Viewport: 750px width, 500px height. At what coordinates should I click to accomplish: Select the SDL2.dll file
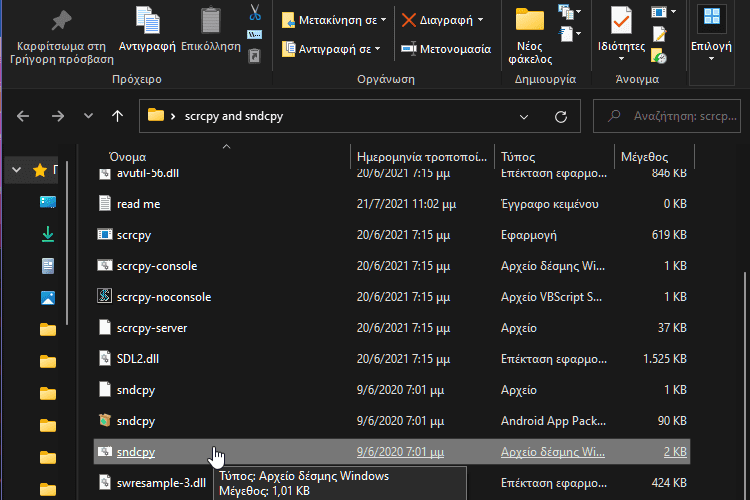[x=391, y=359]
